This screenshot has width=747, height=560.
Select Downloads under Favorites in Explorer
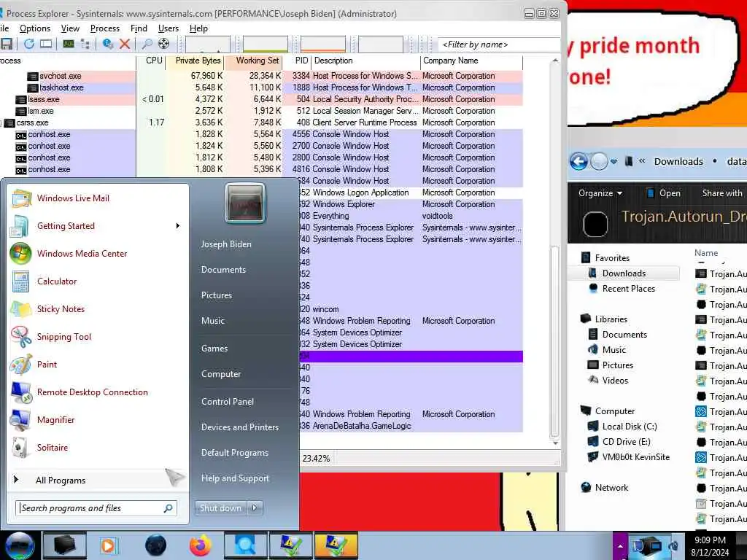click(624, 273)
